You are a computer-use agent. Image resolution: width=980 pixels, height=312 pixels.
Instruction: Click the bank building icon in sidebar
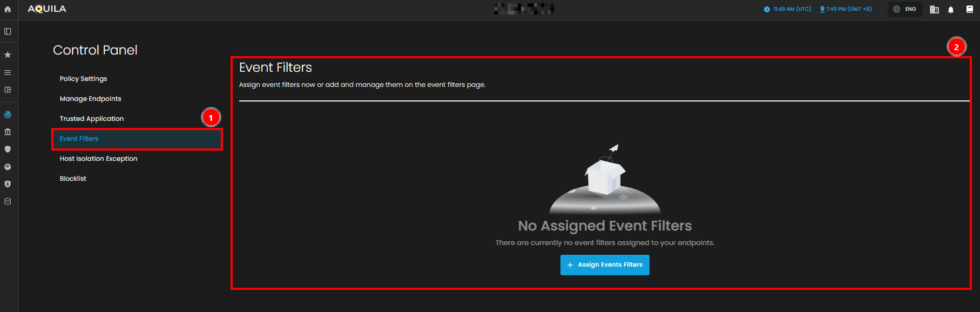pos(8,132)
